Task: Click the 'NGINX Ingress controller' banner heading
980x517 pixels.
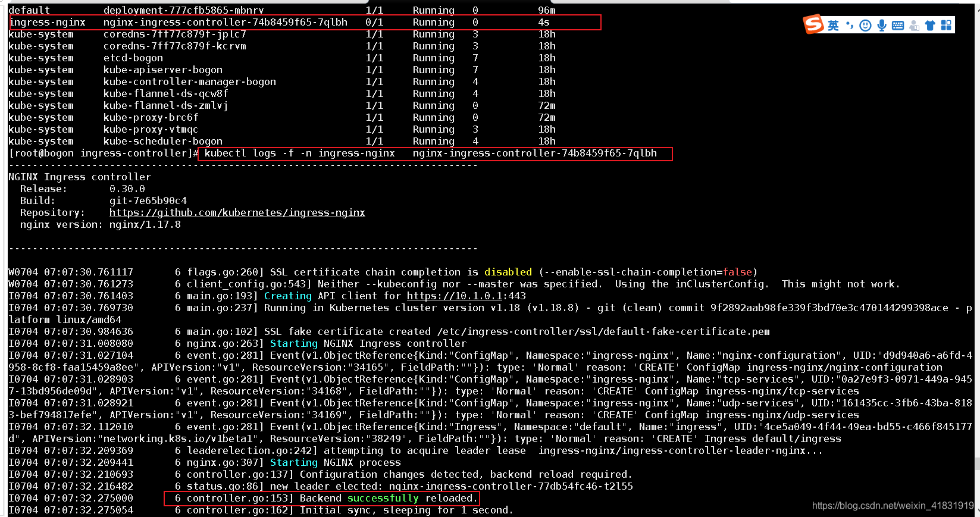Action: (x=80, y=177)
